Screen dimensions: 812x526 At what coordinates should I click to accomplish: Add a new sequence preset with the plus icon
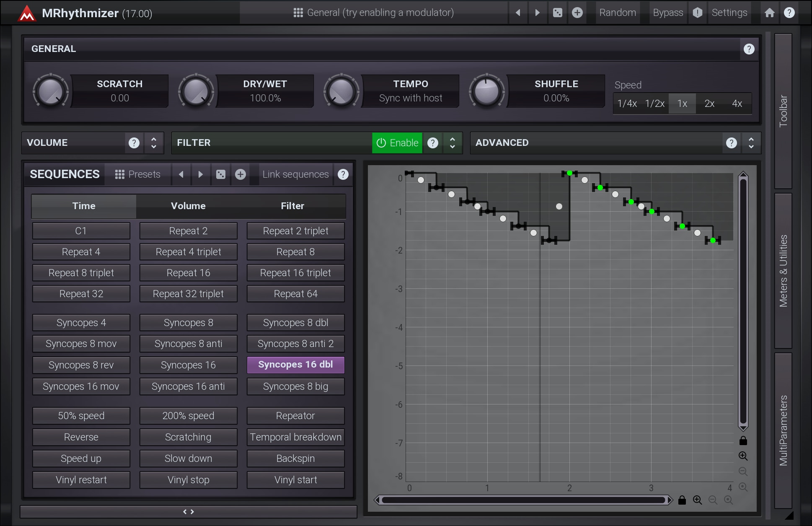point(240,174)
